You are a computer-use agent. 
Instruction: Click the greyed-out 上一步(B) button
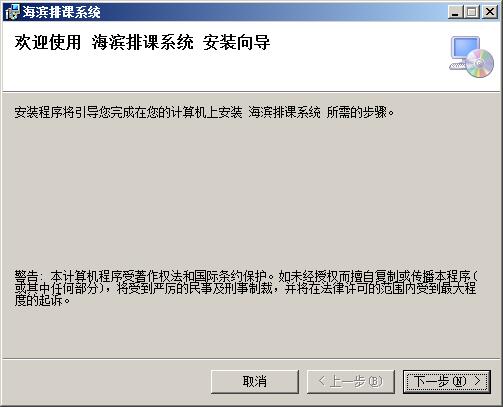(x=351, y=381)
